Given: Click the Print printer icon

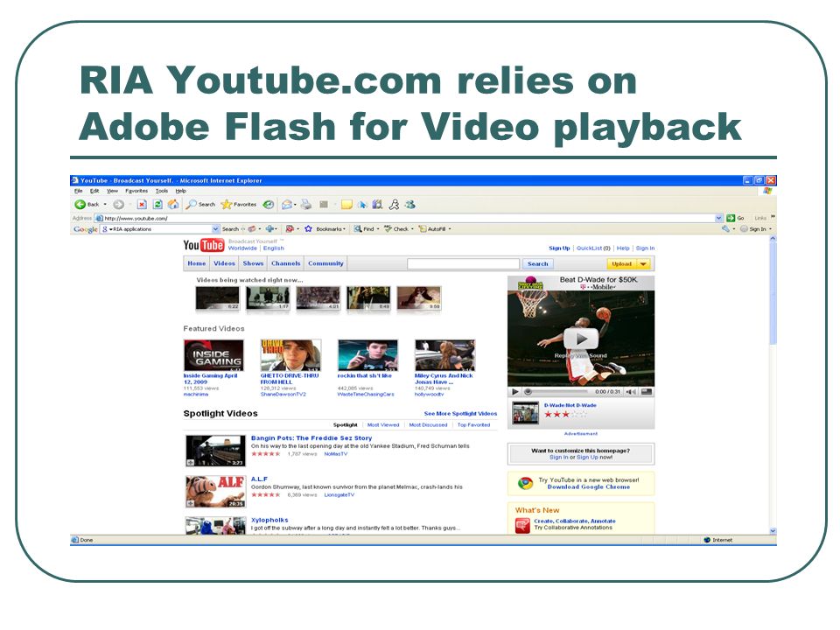Looking at the screenshot, I should point(306,204).
